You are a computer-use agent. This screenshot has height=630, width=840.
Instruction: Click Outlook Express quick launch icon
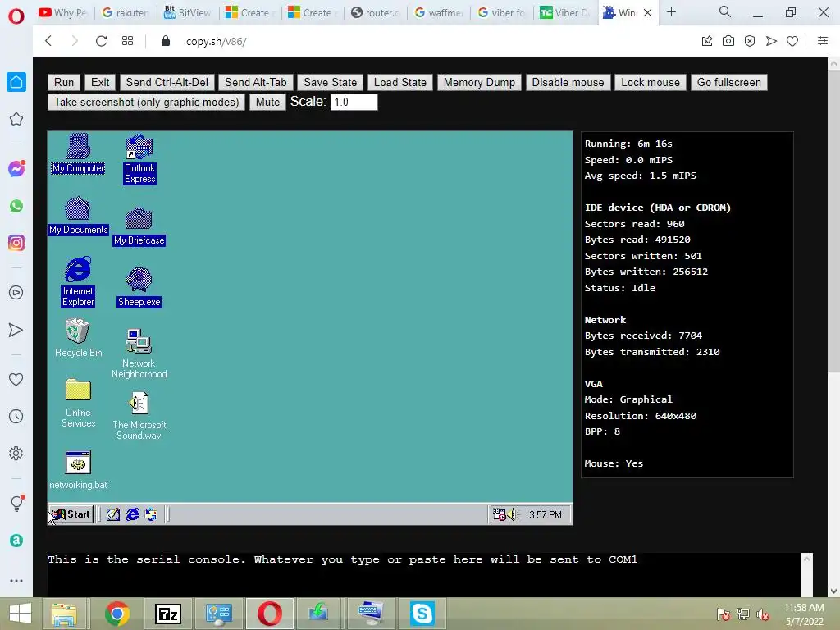pos(151,514)
